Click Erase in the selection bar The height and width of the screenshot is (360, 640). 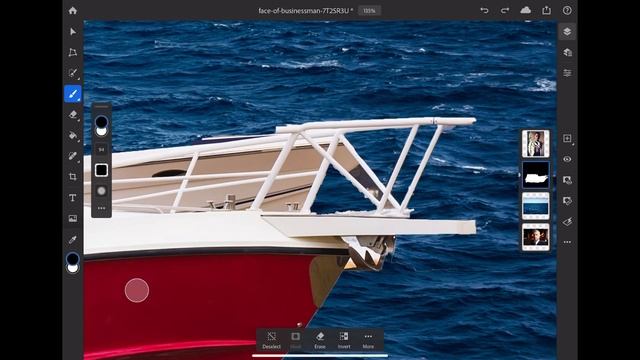click(320, 340)
